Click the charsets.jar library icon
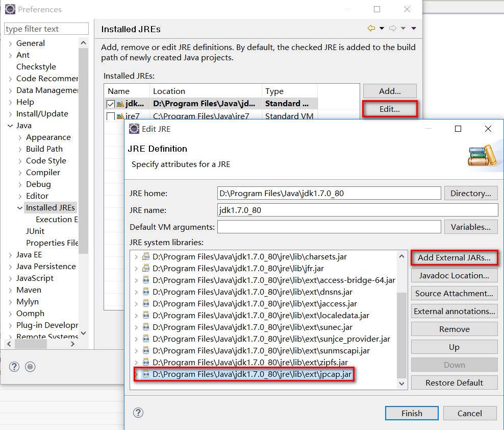Viewport: 504px width, 430px height. click(x=146, y=256)
